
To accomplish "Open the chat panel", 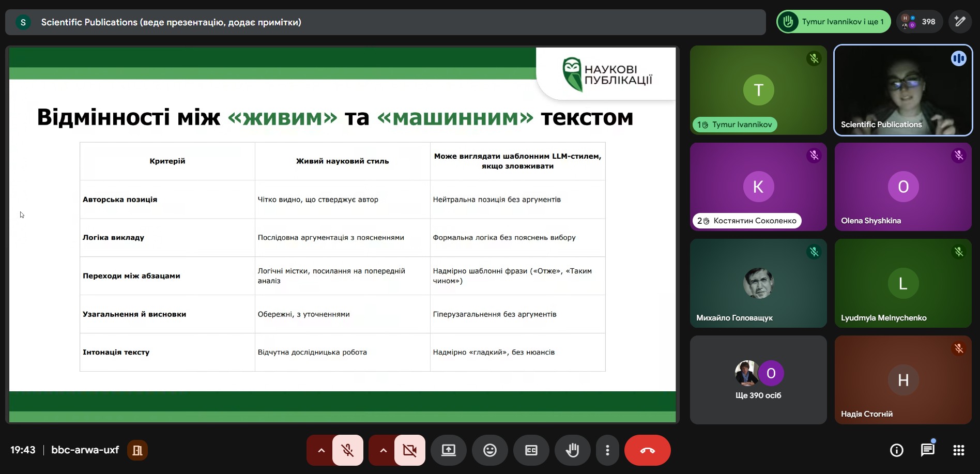I will click(x=927, y=450).
